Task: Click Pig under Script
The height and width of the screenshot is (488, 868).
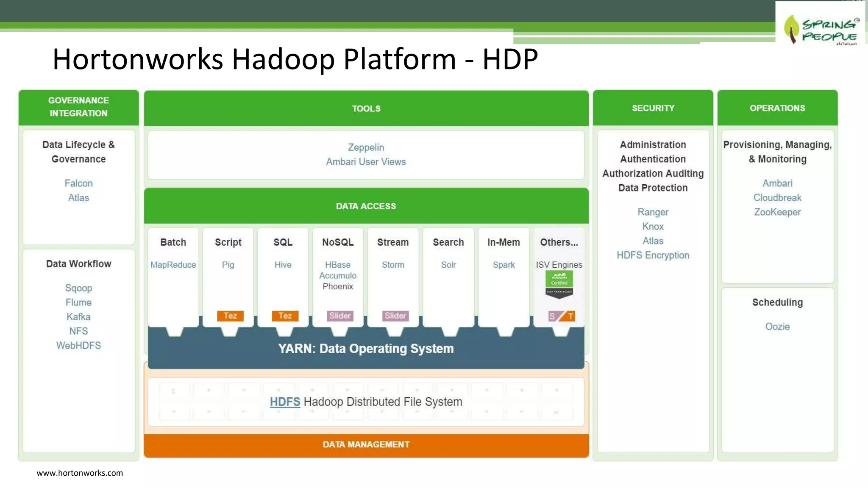Action: [228, 265]
